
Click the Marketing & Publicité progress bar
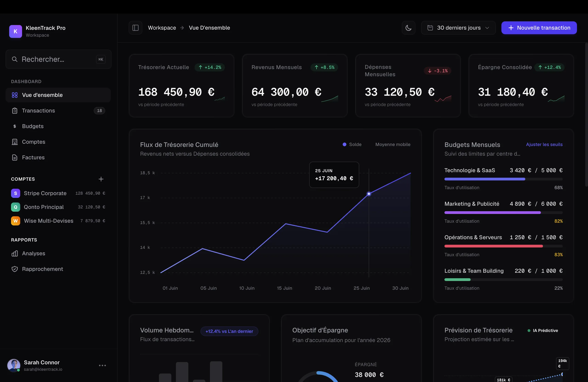pos(503,213)
